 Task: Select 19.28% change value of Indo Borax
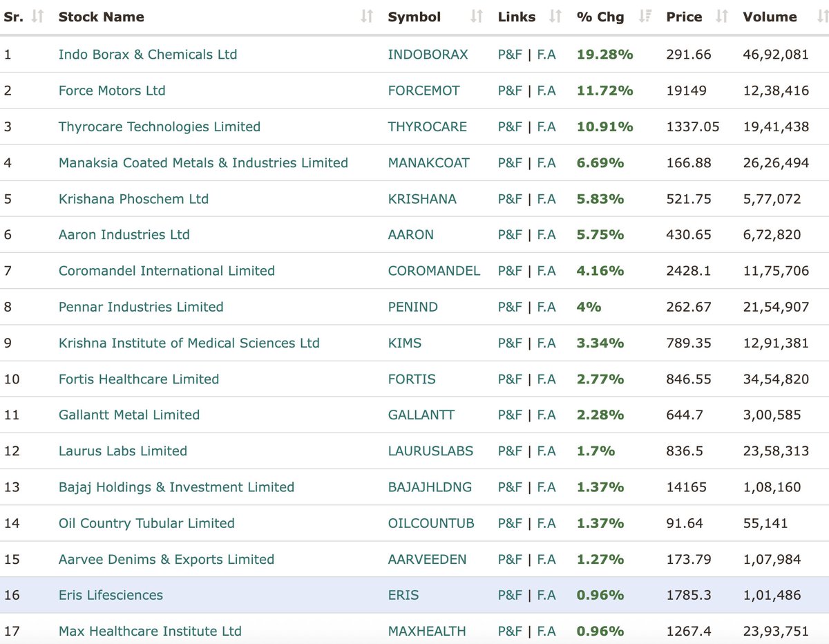[604, 55]
